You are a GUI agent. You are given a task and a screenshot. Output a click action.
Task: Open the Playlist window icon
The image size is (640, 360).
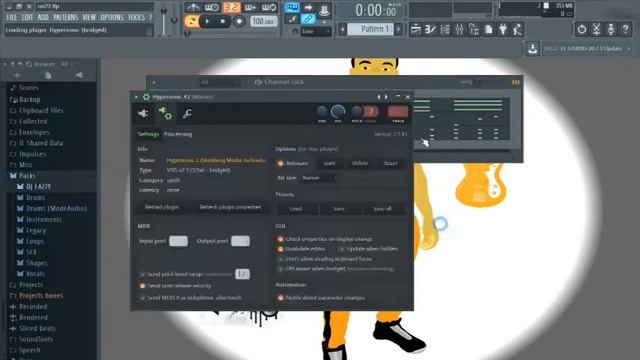coord(416,29)
